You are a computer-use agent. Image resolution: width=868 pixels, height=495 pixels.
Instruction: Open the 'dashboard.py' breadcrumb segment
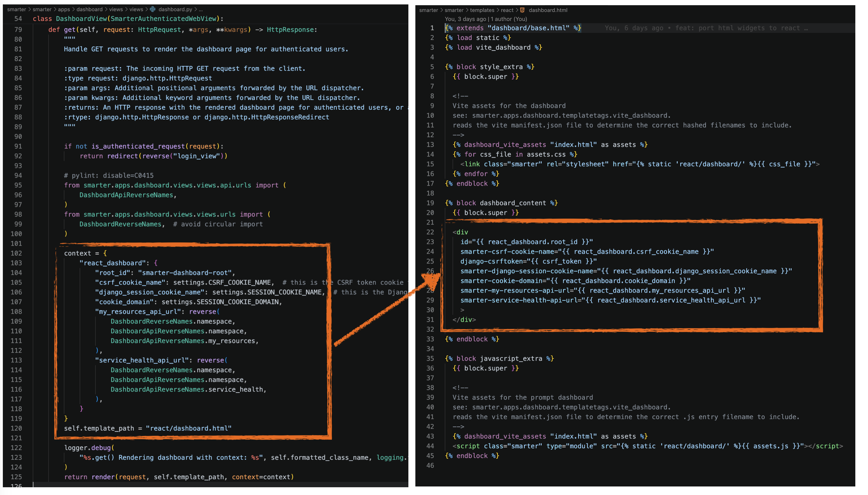(175, 9)
